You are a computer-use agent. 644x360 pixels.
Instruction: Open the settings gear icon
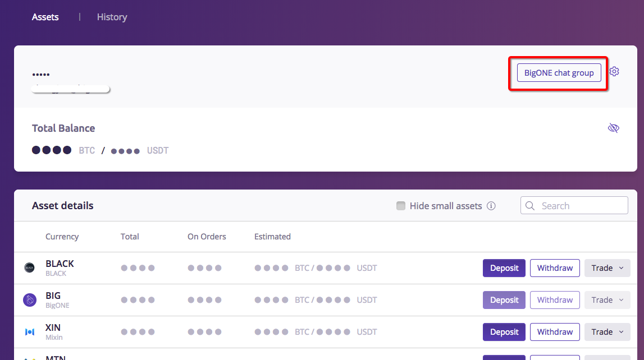point(614,72)
